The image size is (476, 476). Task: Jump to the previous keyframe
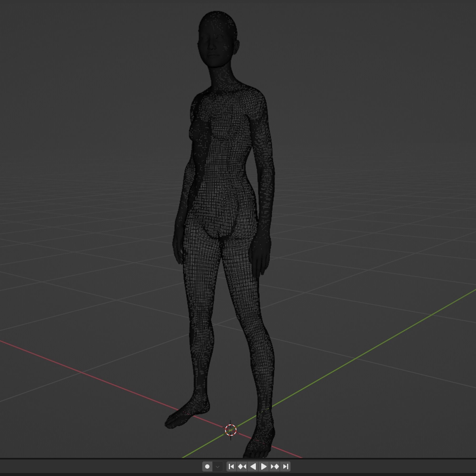tap(242, 466)
